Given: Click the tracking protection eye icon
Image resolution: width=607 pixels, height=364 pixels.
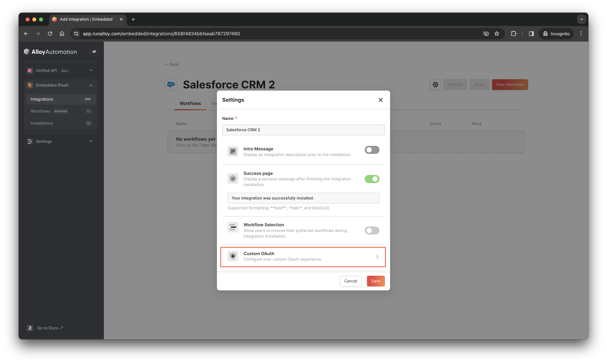Looking at the screenshot, I should click(486, 34).
